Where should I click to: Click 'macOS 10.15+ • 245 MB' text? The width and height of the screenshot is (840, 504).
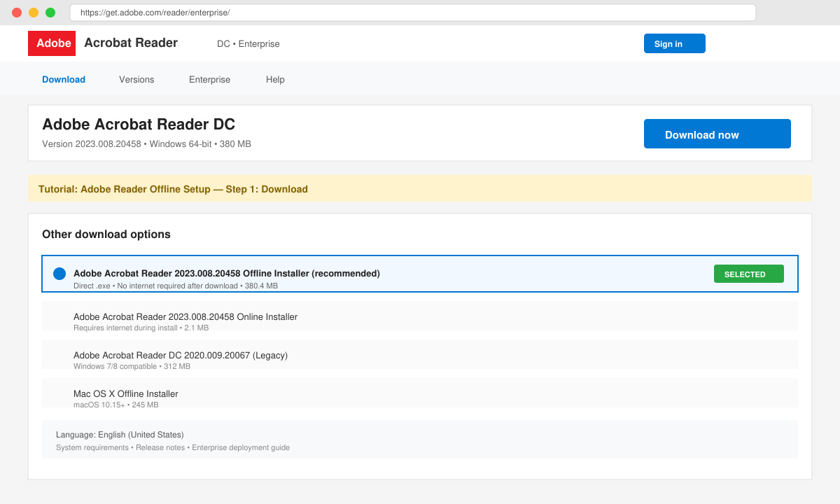(x=115, y=405)
